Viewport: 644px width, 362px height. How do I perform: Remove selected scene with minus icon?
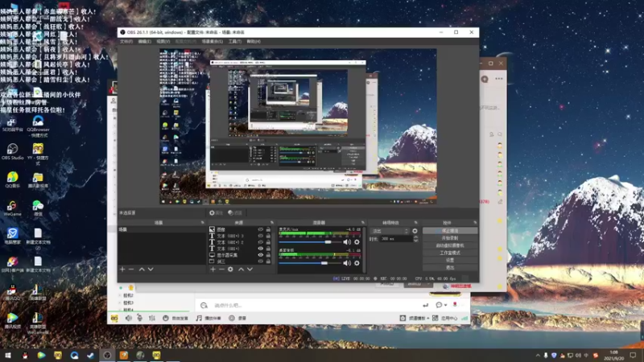pyautogui.click(x=131, y=269)
